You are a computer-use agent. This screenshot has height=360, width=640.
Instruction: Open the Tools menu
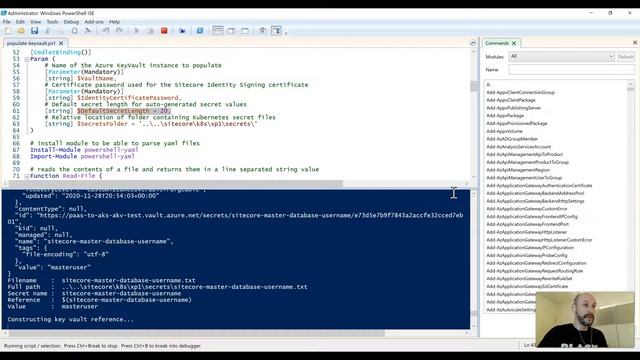coord(52,22)
